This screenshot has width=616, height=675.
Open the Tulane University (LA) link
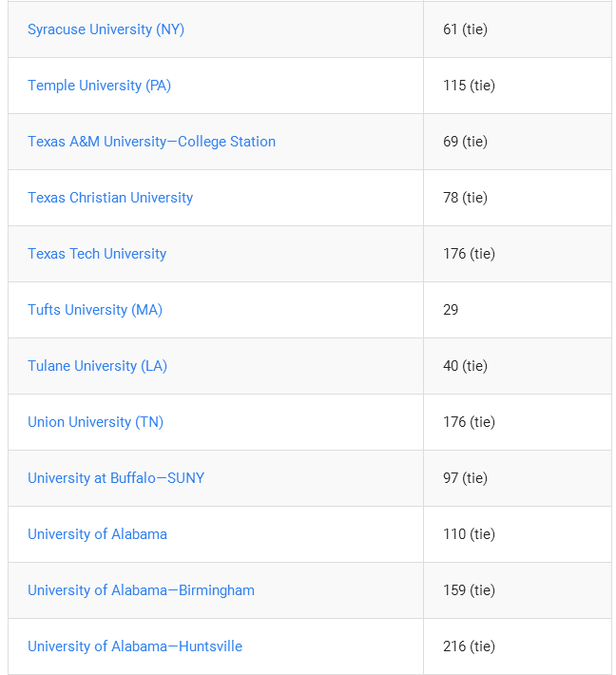point(97,366)
